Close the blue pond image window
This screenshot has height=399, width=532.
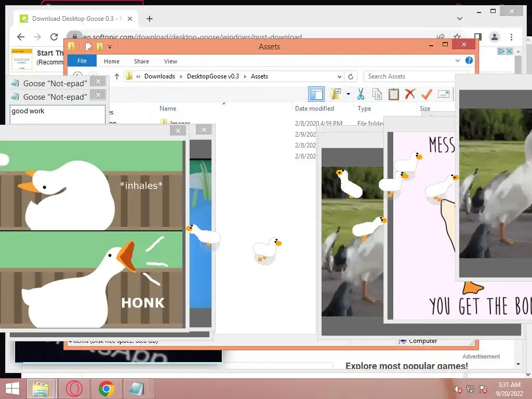pos(204,129)
